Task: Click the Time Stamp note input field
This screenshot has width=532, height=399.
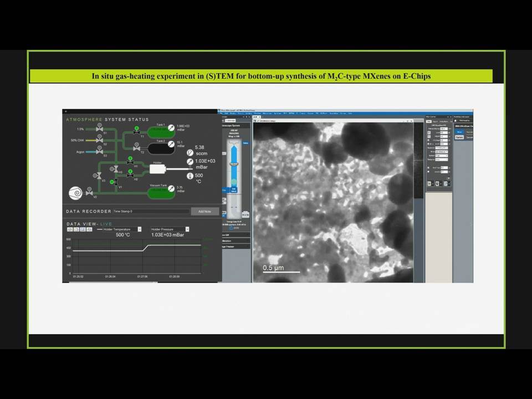Action: [x=151, y=211]
